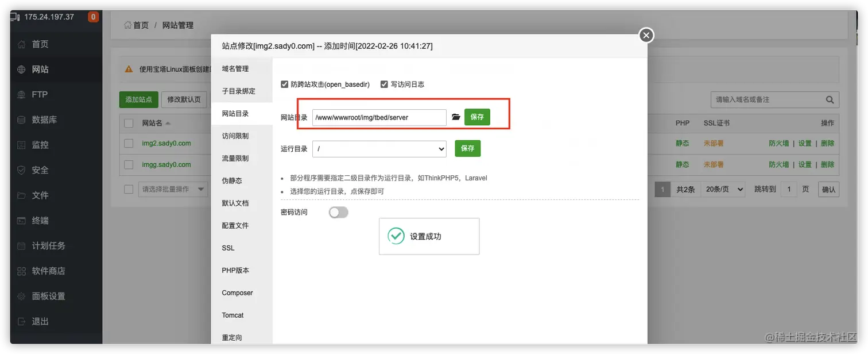
Task: Click the 添加站点 button
Action: coord(139,99)
